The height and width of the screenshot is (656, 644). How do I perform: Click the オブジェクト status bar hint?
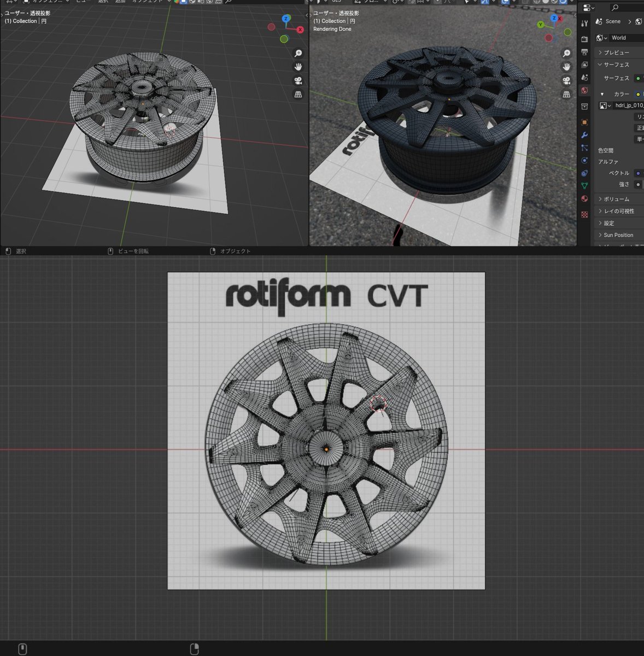pyautogui.click(x=236, y=251)
